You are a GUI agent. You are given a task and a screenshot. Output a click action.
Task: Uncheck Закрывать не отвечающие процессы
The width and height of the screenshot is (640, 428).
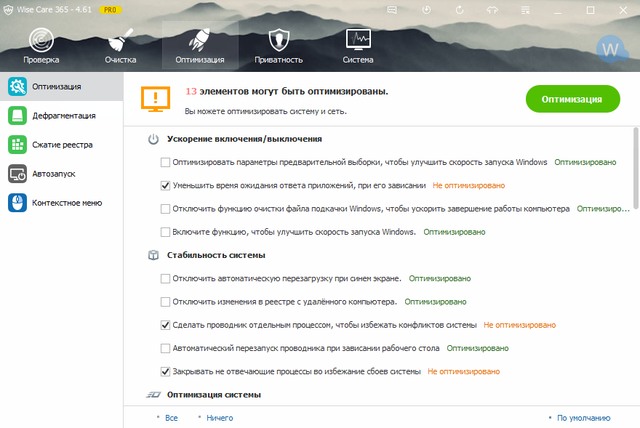[165, 372]
